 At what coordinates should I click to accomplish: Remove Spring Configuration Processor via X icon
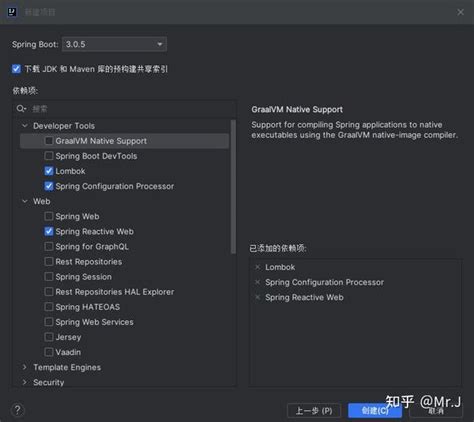(x=257, y=282)
